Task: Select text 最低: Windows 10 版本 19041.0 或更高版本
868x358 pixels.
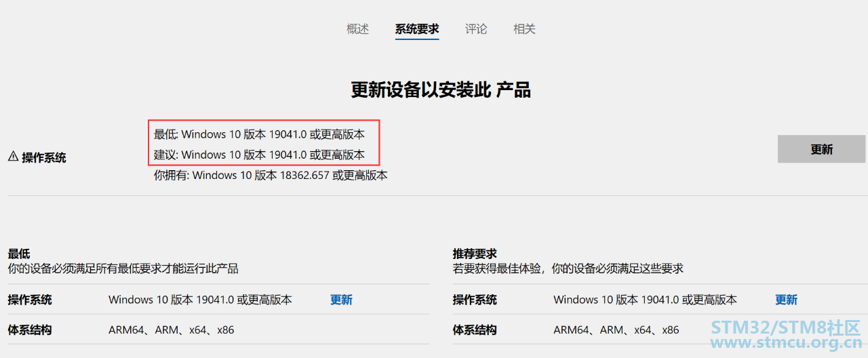Action: tap(259, 134)
